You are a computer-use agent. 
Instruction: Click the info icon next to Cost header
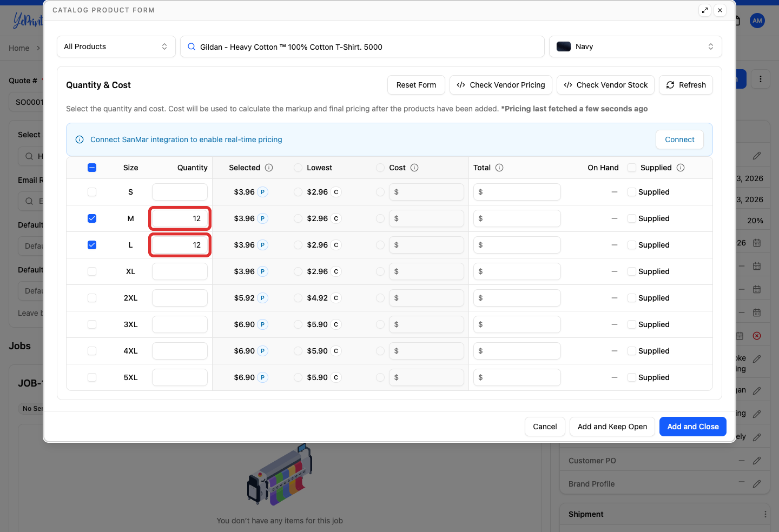tap(414, 168)
